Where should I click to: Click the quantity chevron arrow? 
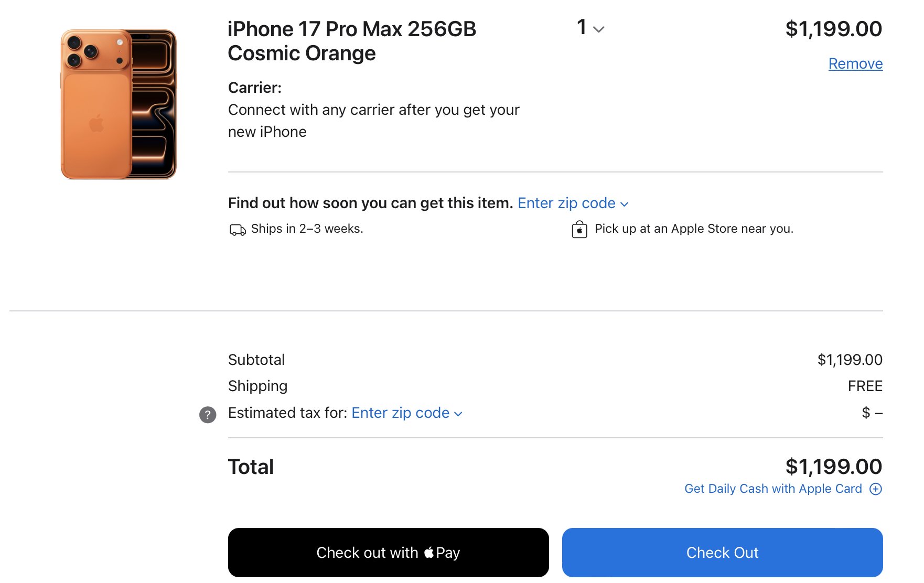pos(599,29)
